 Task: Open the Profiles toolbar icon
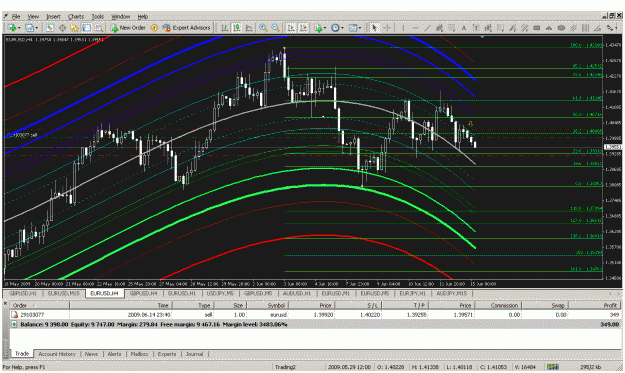(x=29, y=27)
